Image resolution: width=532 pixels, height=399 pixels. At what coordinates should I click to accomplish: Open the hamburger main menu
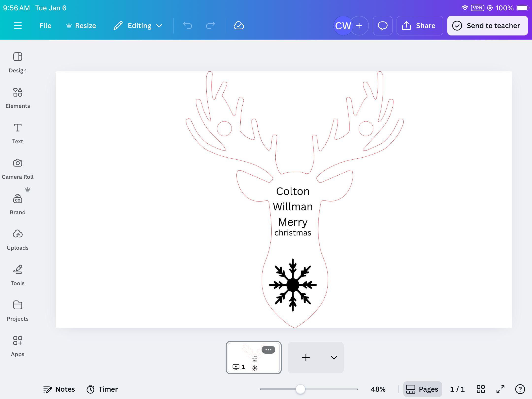coord(17,26)
